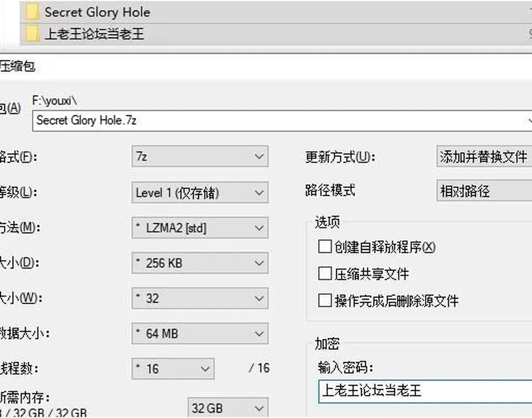This screenshot has height=418, width=532.
Task: Enable 压缩共享文件 checkbox
Action: [325, 273]
